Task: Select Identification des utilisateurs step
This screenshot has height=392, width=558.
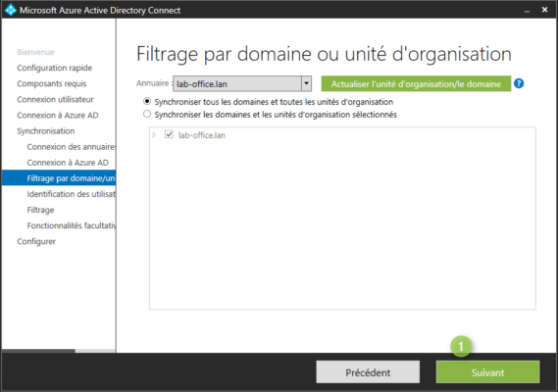Action: [71, 194]
